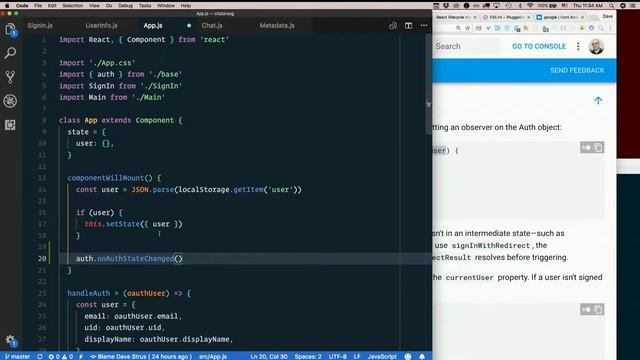Open the Debug menu
640x360 pixels.
(125, 6)
